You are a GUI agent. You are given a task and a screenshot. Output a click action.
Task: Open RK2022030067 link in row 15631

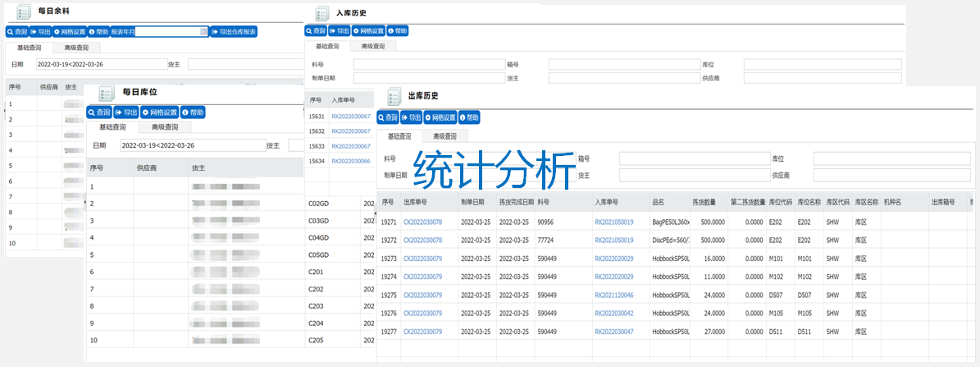pyautogui.click(x=351, y=117)
